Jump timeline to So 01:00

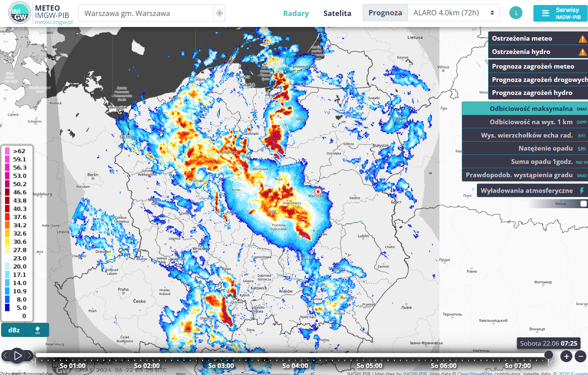click(x=73, y=365)
